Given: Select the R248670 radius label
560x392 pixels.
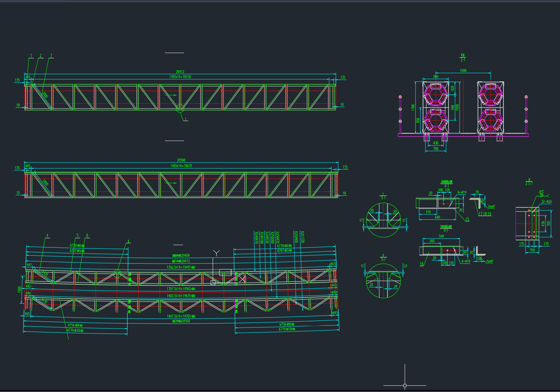Looking at the screenshot, I should [x=256, y=238].
